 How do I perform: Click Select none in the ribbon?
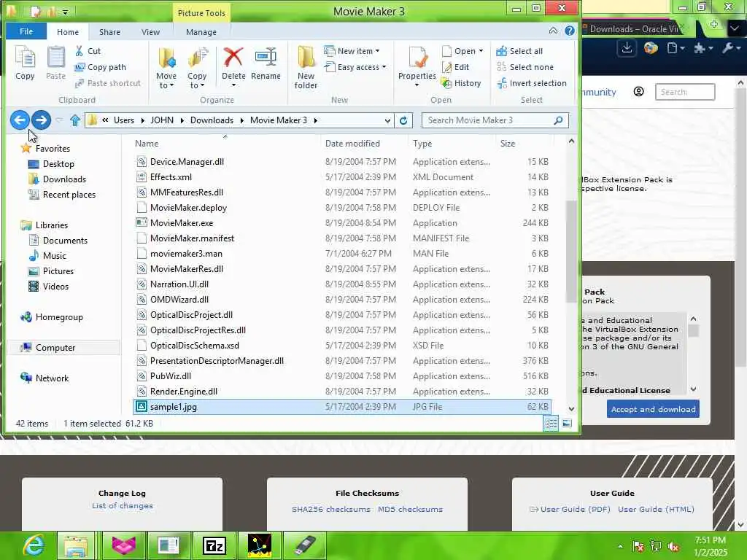525,67
